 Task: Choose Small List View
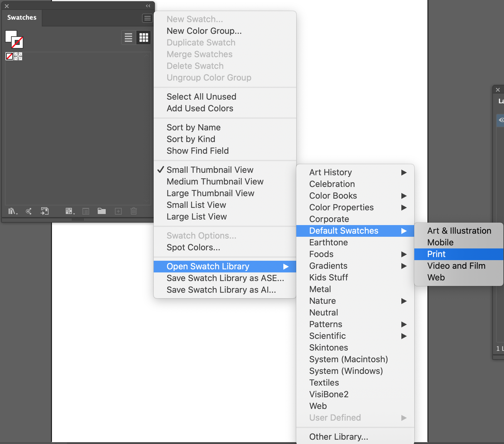(x=225, y=205)
